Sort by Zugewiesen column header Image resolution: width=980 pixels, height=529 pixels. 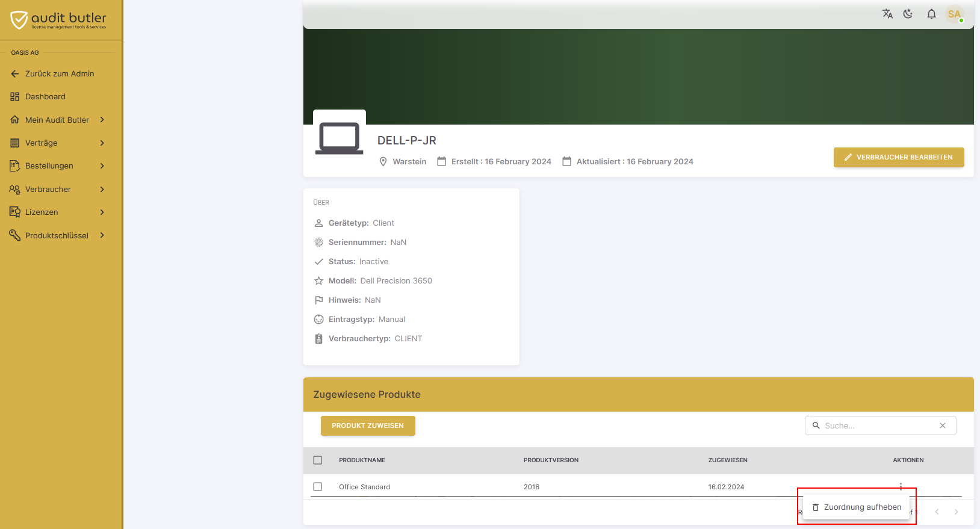point(728,460)
